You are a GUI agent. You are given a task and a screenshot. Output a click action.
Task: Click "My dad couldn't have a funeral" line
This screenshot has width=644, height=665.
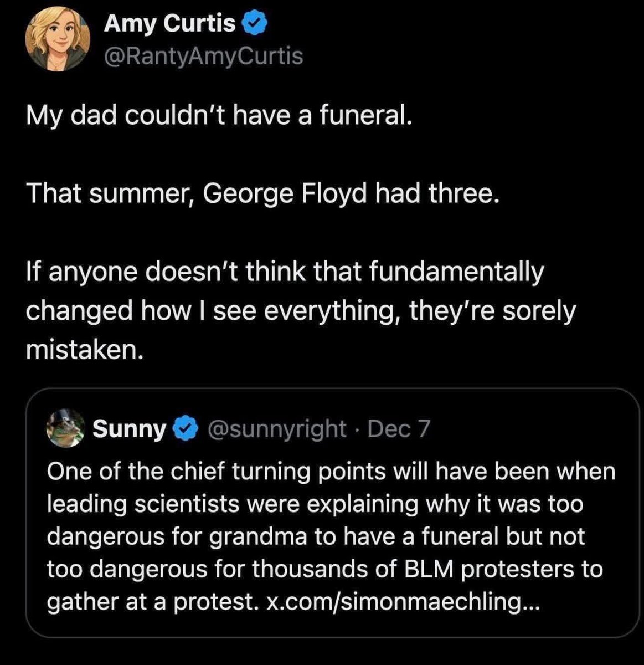coord(219,116)
